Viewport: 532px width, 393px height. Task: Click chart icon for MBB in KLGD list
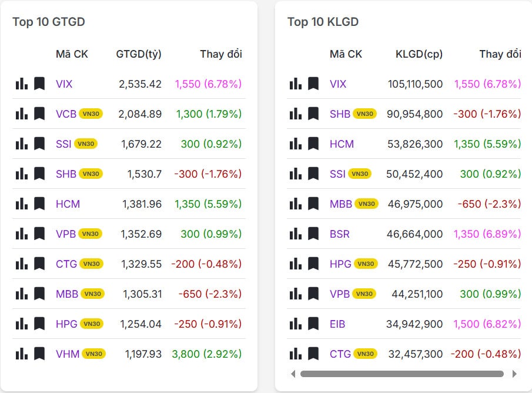tap(296, 204)
